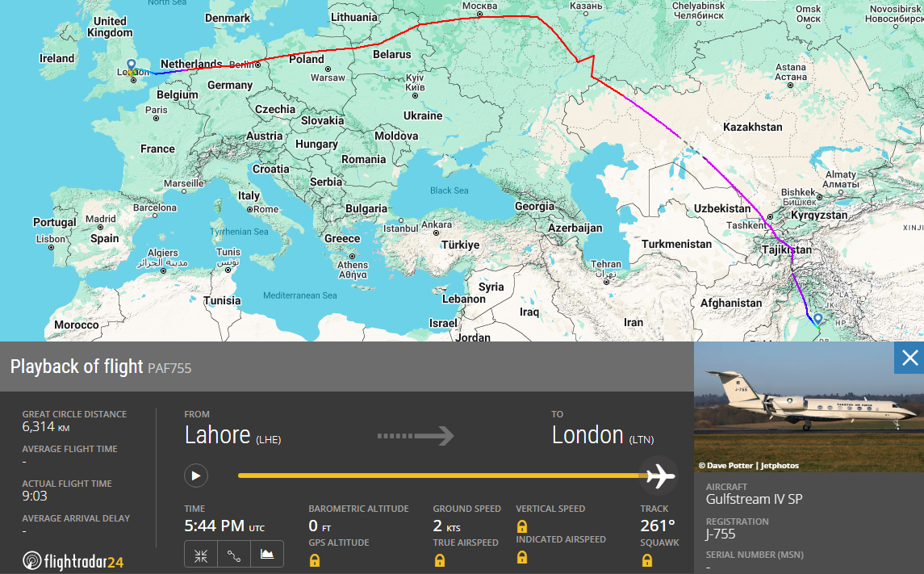Click the lock icon under Indicated Airspeed
Screen dimensions: 924x574
tap(522, 557)
